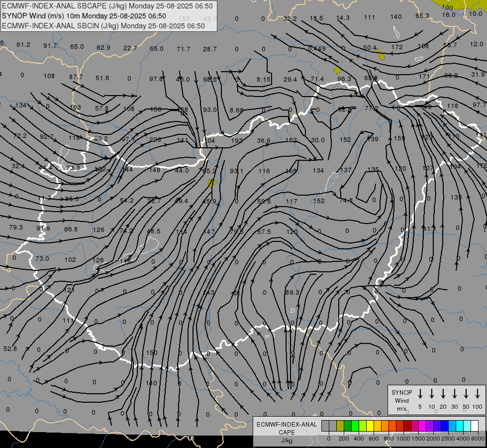Click the 0.449 value near the top
Viewport: 487px width, 448px height.
[x=317, y=48]
